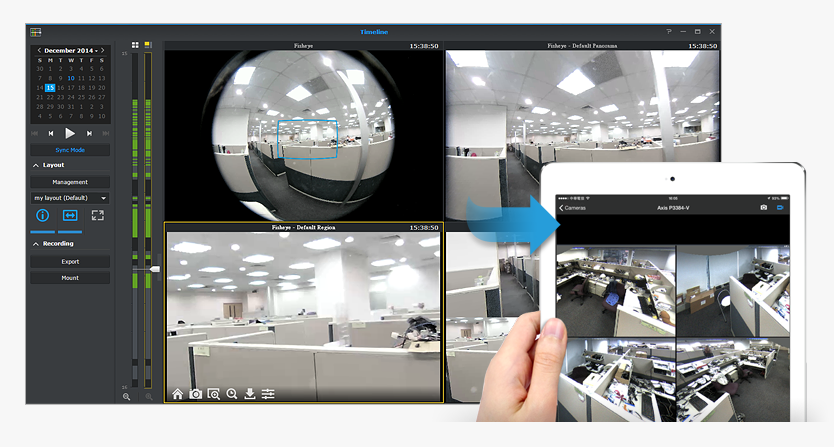
Task: Click the home icon in Default Region
Action: point(178,394)
